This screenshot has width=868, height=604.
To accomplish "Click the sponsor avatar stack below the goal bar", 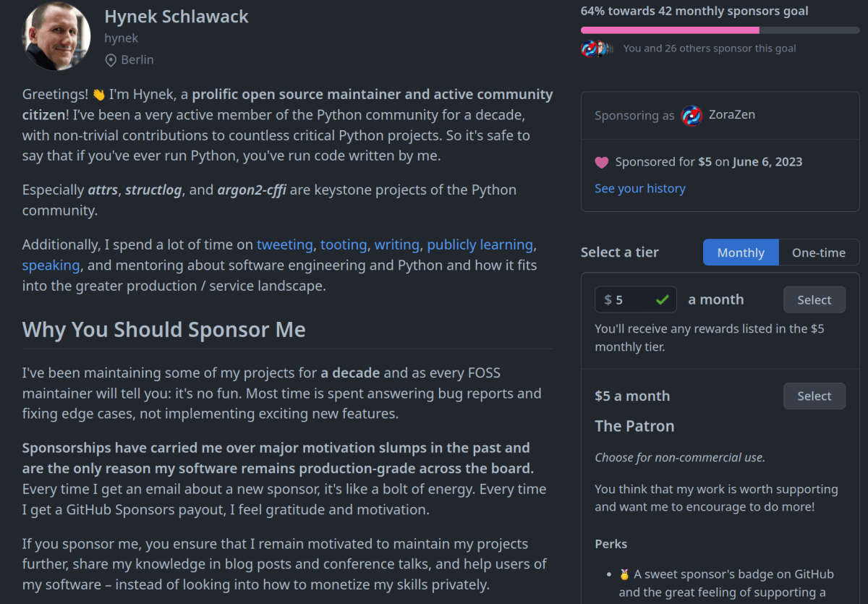I will (x=597, y=48).
